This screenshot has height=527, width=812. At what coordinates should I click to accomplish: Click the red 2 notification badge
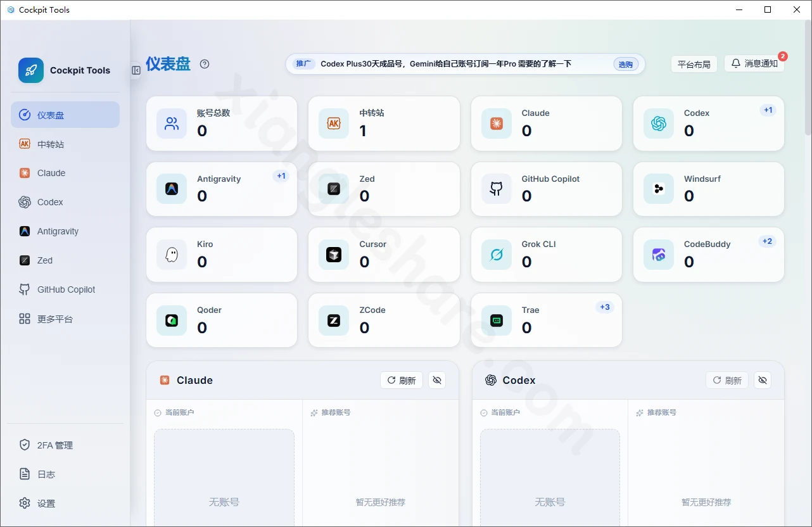pyautogui.click(x=783, y=56)
